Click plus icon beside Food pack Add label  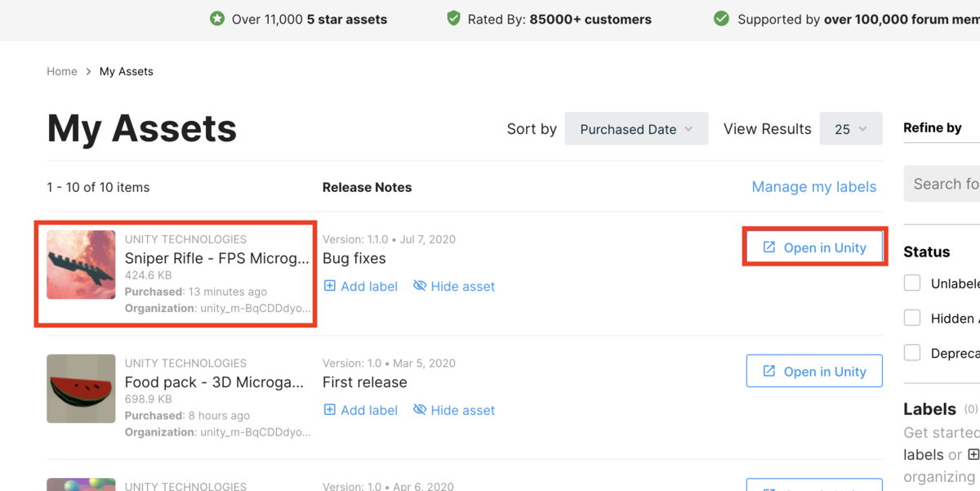[x=330, y=410]
